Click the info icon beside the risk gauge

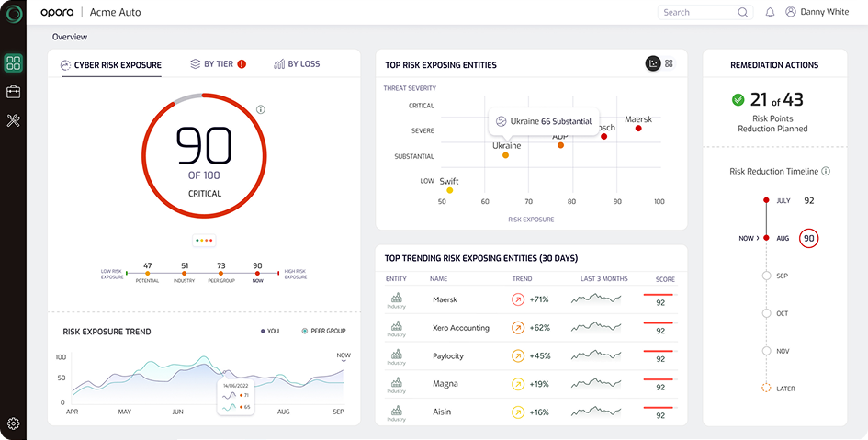click(261, 109)
